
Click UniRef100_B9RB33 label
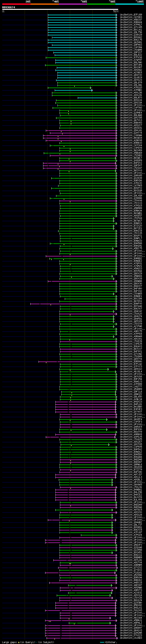click(131, 143)
